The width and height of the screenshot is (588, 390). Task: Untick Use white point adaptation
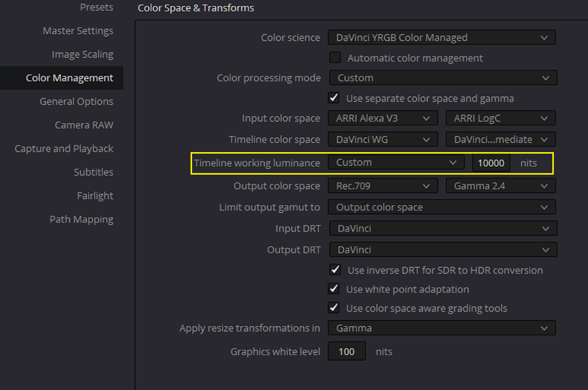[334, 289]
